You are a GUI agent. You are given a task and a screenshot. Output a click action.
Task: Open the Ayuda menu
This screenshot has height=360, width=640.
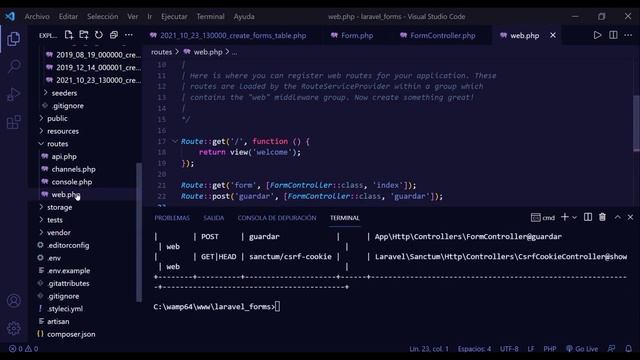tap(244, 16)
